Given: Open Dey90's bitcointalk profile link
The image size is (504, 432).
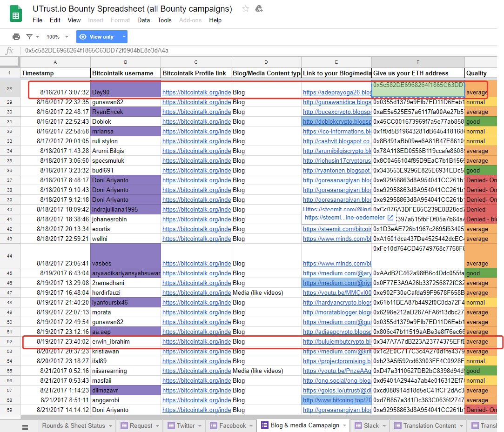Looking at the screenshot, I should (x=196, y=92).
